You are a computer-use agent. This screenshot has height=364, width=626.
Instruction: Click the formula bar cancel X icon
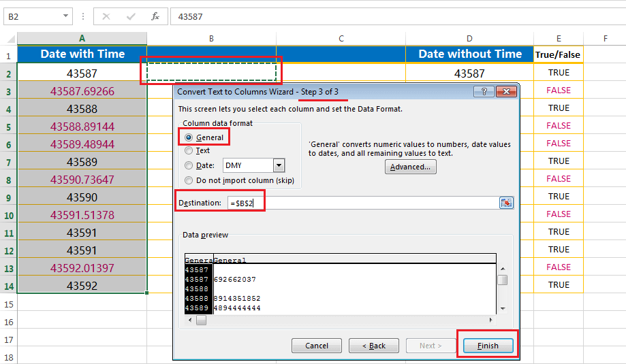(x=106, y=16)
